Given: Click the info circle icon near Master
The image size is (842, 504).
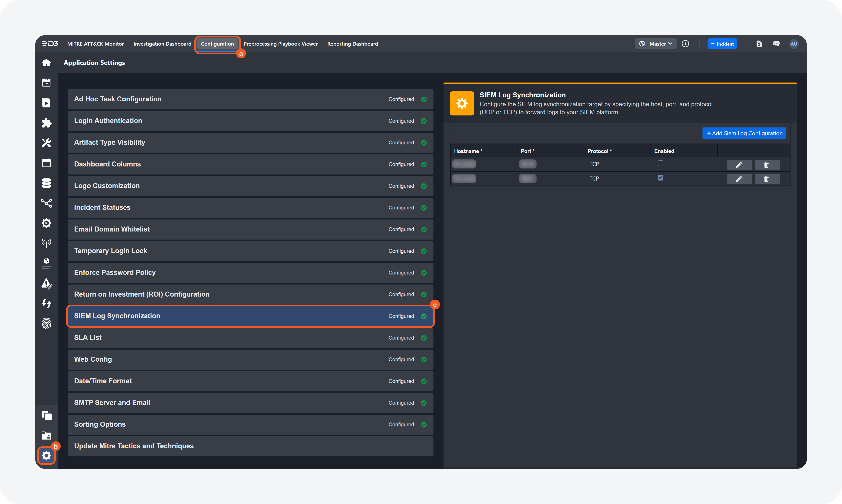Looking at the screenshot, I should pyautogui.click(x=685, y=43).
